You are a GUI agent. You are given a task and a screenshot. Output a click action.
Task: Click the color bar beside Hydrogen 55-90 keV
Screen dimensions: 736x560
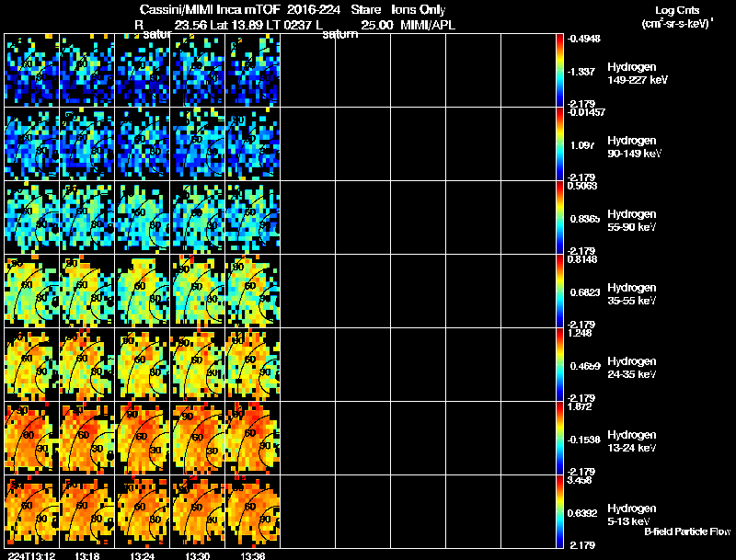pos(559,218)
